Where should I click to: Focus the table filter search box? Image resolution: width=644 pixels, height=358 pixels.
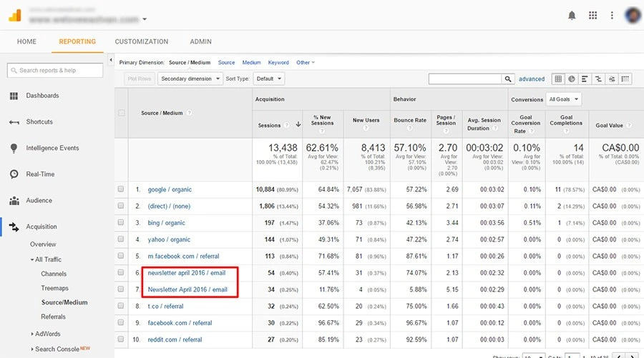(x=465, y=79)
